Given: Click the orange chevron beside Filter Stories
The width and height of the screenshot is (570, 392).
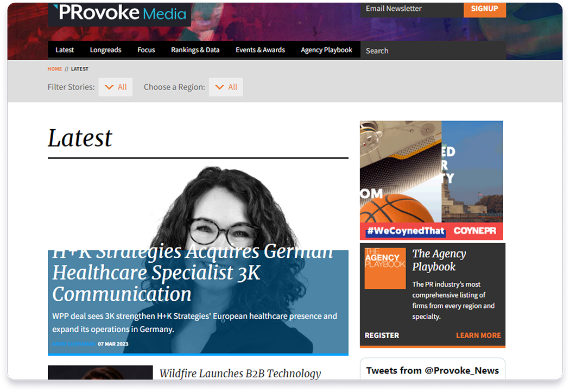Looking at the screenshot, I should tap(110, 87).
